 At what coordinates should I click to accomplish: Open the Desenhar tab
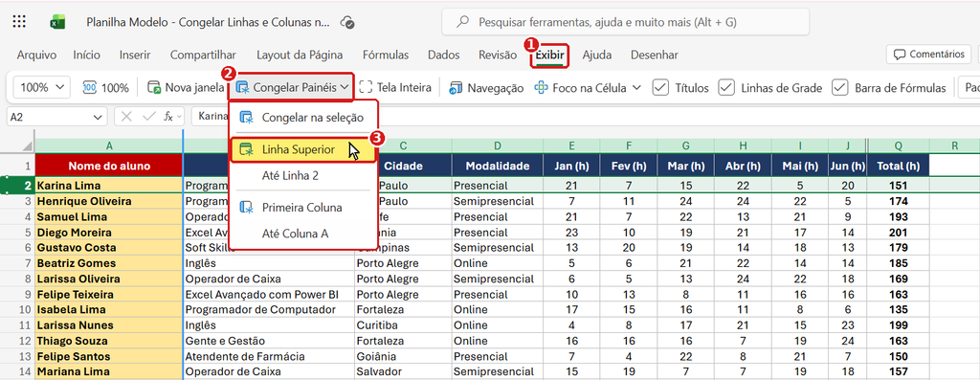[x=655, y=55]
